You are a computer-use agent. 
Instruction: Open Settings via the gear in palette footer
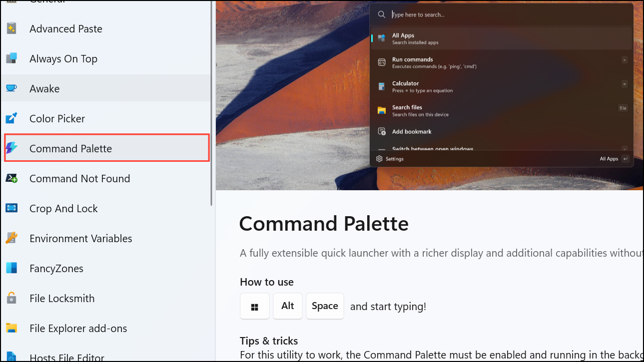[379, 158]
